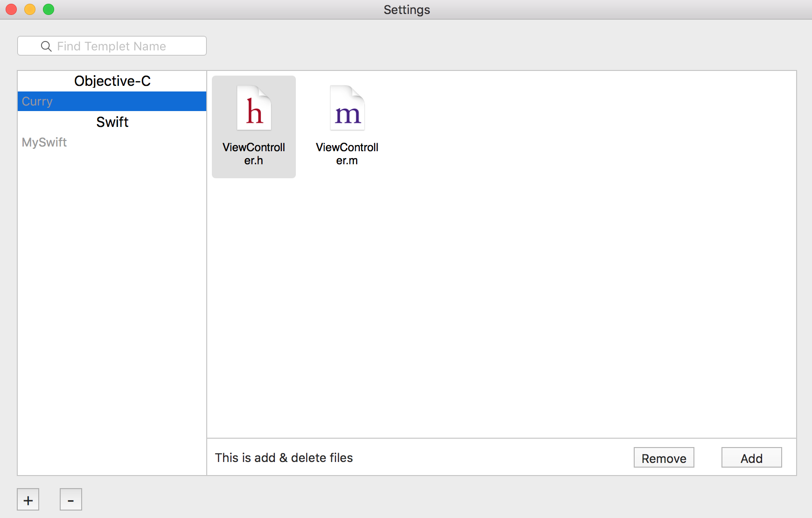Screen dimensions: 812x518
Task: Select the ViewController.m implementation file icon
Action: click(347, 109)
